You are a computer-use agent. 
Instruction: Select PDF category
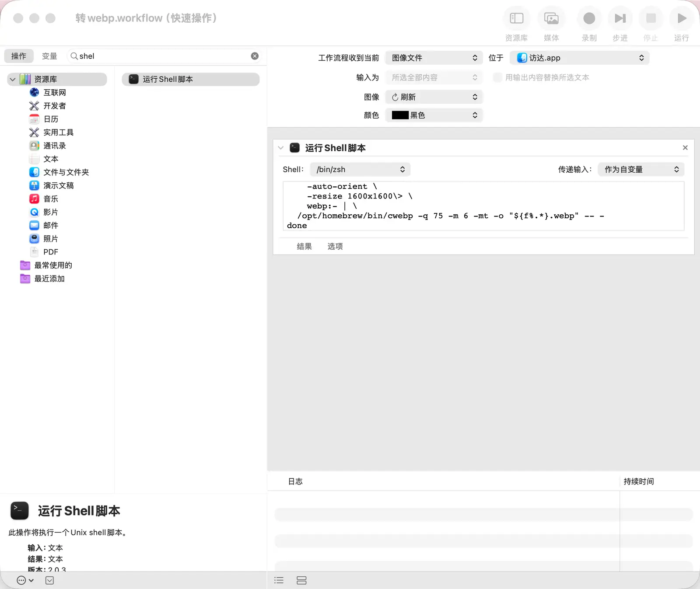point(50,252)
